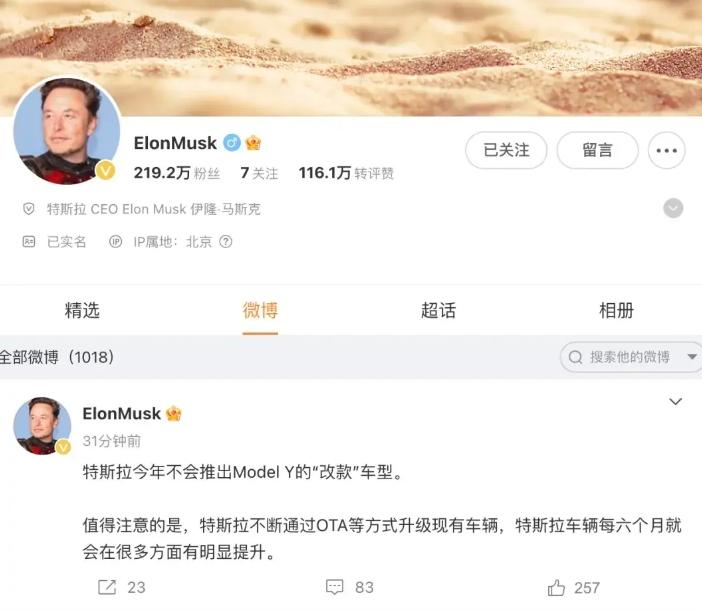Click the blue male gender badge icon

click(232, 143)
